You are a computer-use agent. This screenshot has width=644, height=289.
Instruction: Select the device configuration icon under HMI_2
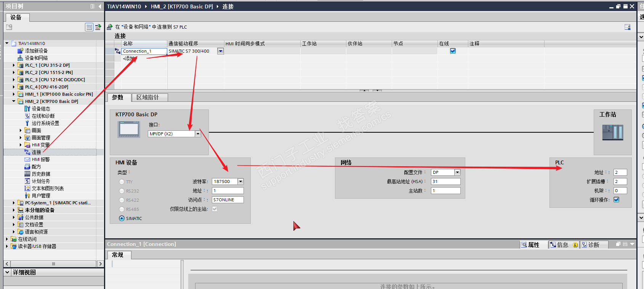click(27, 109)
